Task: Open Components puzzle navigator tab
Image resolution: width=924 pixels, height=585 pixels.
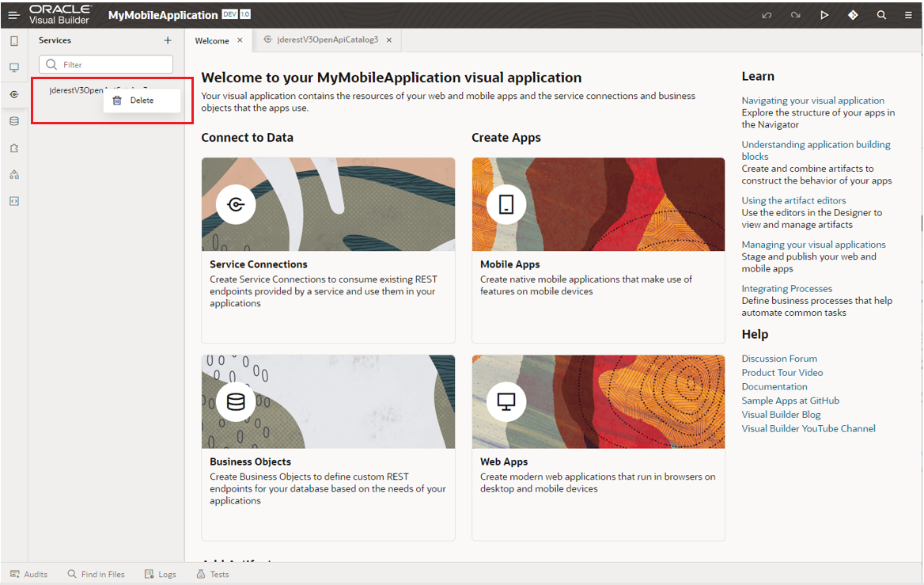Action: click(x=14, y=148)
